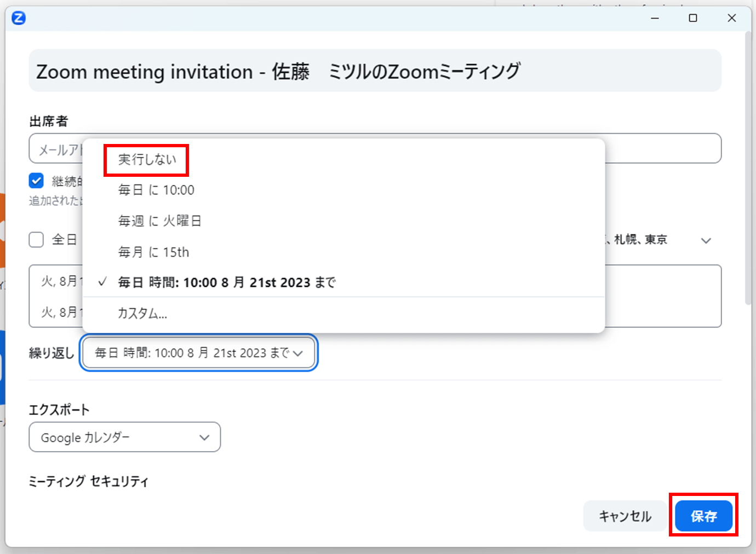The height and width of the screenshot is (554, 756).
Task: Edit the meeting title field
Action: click(375, 71)
